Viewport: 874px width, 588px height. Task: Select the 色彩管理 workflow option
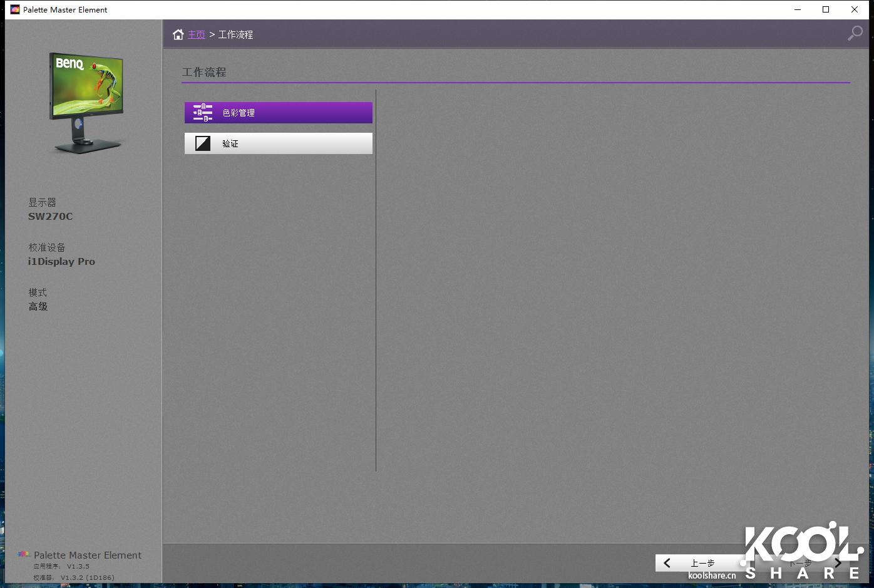(279, 113)
